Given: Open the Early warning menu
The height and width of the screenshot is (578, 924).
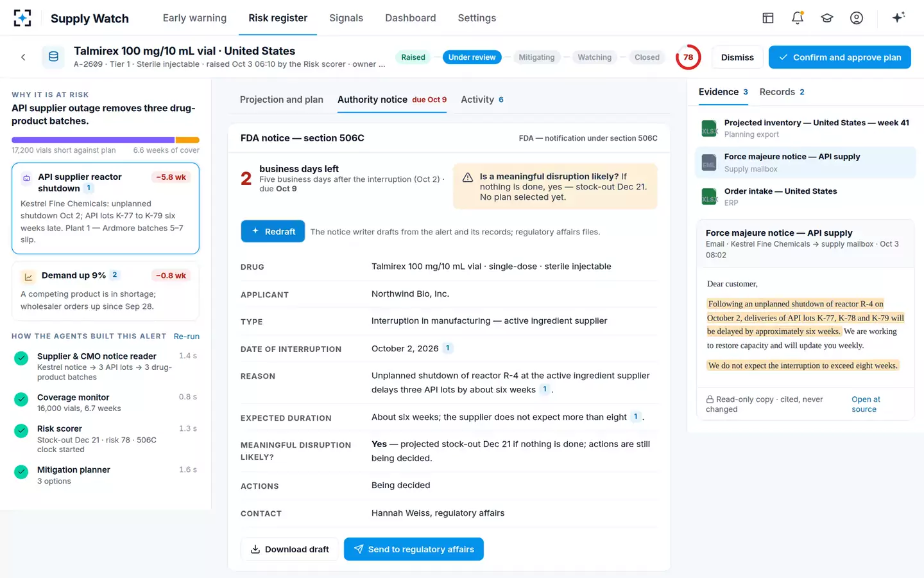Looking at the screenshot, I should pyautogui.click(x=194, y=18).
